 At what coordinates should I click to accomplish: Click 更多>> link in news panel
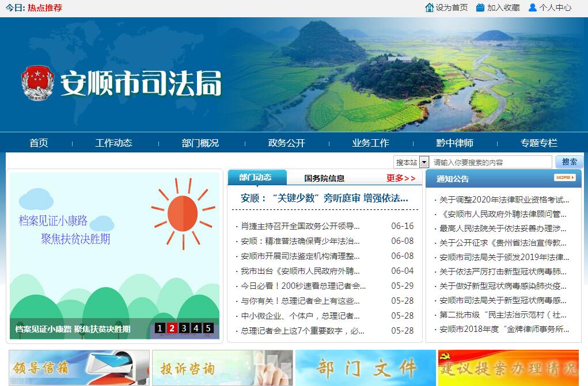pos(401,178)
